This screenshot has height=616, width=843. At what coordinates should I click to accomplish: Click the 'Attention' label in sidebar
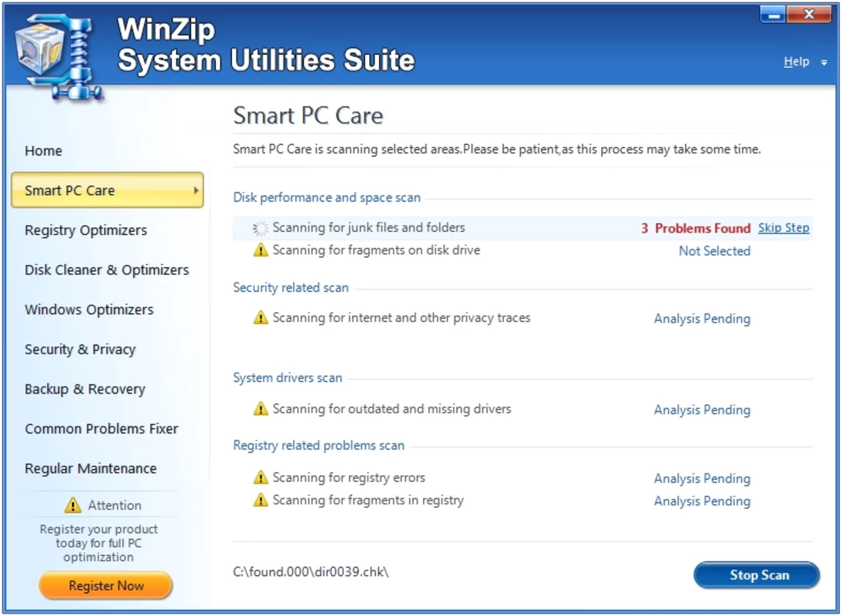pyautogui.click(x=115, y=505)
